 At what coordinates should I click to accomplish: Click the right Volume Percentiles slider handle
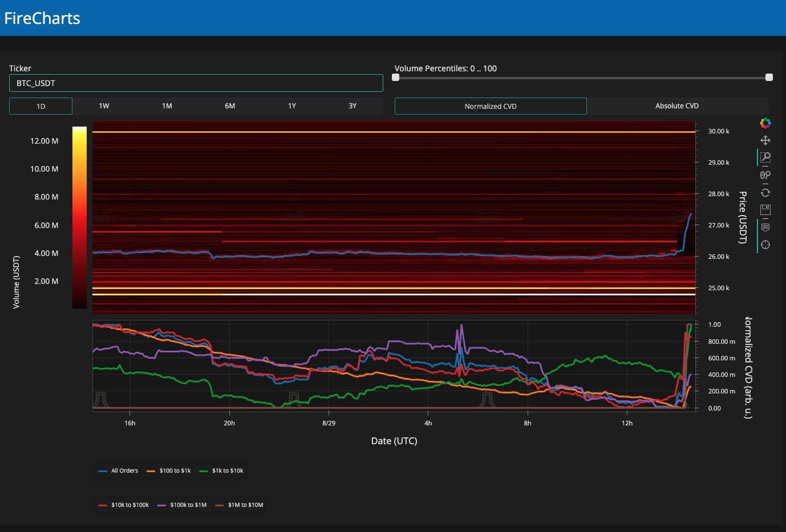tap(769, 78)
